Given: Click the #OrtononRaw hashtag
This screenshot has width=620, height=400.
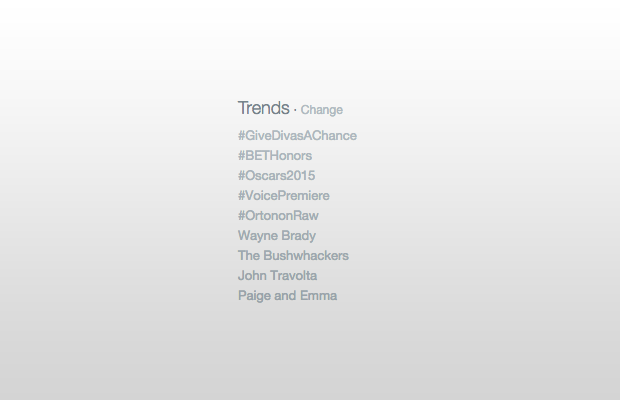Looking at the screenshot, I should pyautogui.click(x=278, y=216).
